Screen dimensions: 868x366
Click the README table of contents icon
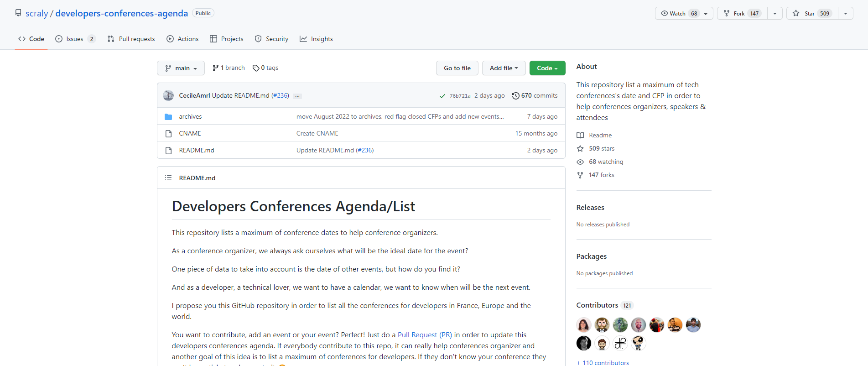pyautogui.click(x=168, y=178)
